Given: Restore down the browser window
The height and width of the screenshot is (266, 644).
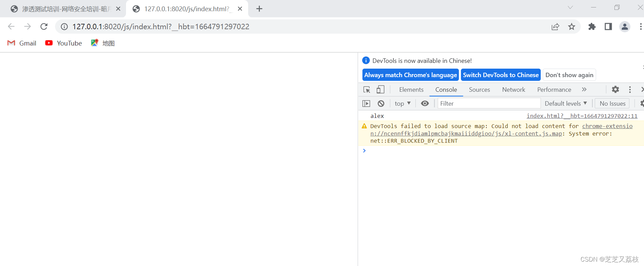Looking at the screenshot, I should tap(617, 7).
